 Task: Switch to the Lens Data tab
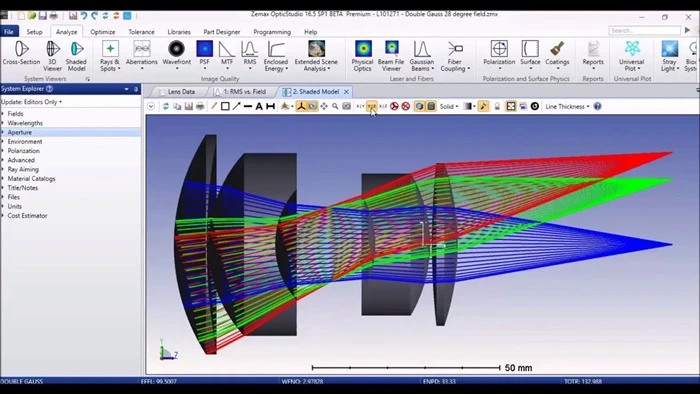pyautogui.click(x=181, y=91)
